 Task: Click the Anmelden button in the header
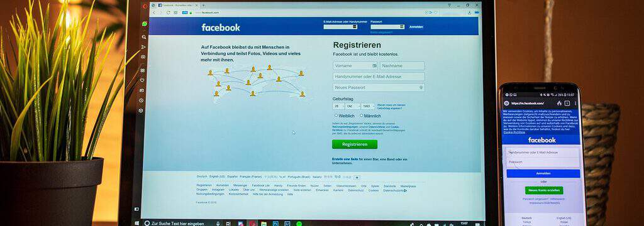[x=416, y=27]
